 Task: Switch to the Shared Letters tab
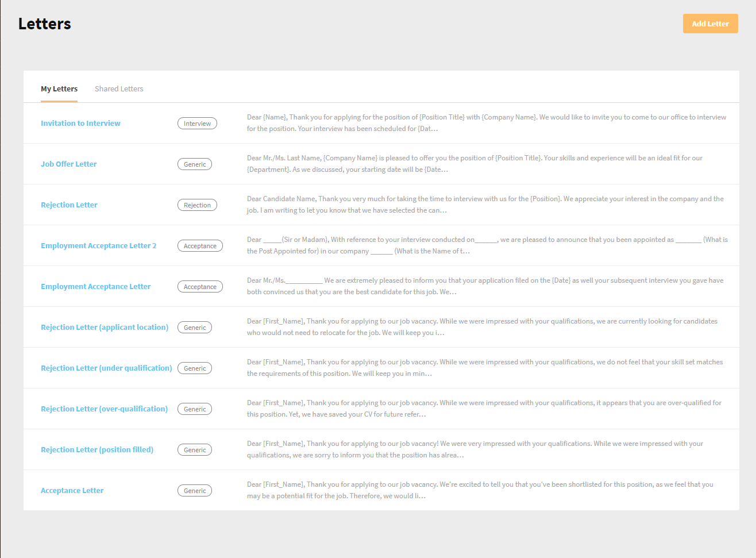119,88
